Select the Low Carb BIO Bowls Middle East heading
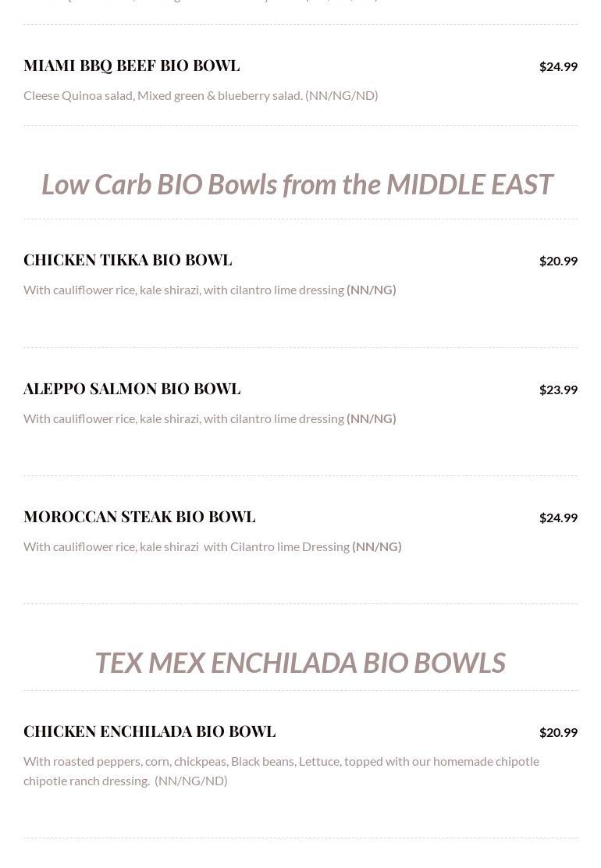This screenshot has height=868, width=601. [297, 184]
